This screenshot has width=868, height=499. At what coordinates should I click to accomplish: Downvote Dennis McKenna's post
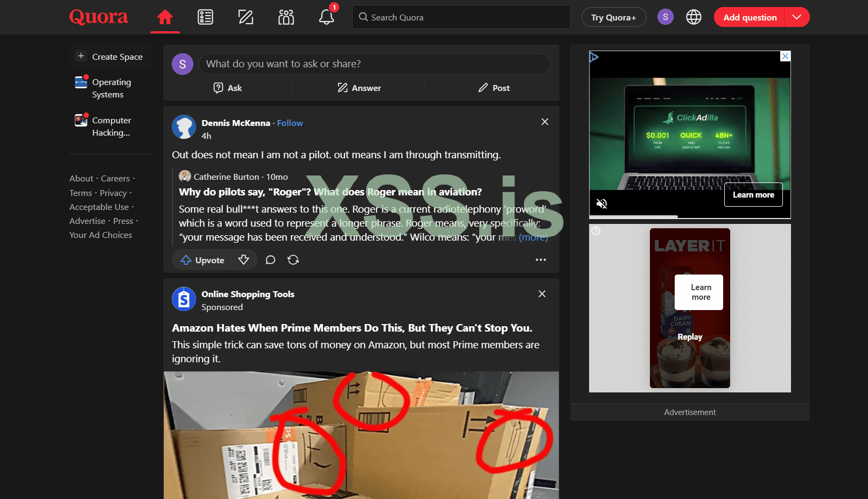(x=244, y=260)
